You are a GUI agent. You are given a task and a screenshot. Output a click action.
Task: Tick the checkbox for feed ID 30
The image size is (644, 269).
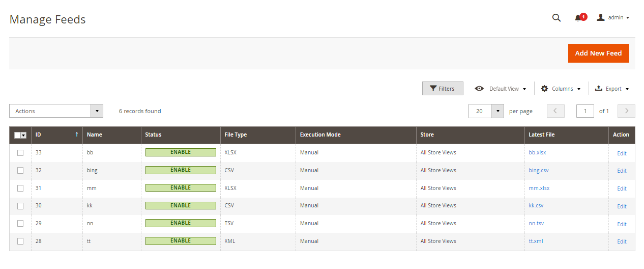[x=20, y=206]
